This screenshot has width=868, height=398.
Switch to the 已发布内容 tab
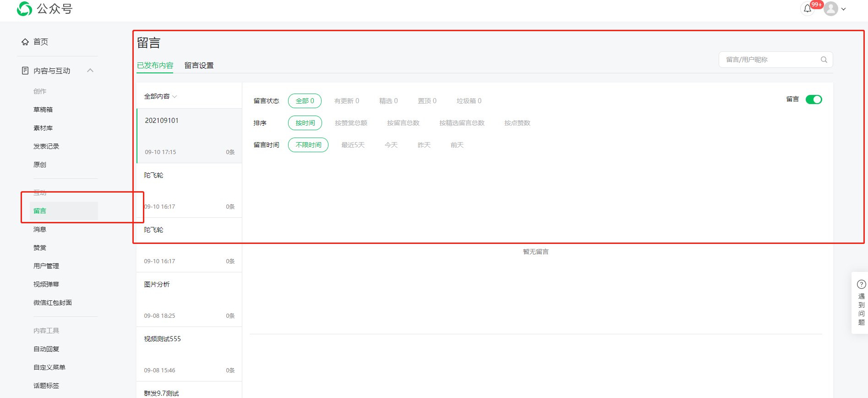point(155,66)
